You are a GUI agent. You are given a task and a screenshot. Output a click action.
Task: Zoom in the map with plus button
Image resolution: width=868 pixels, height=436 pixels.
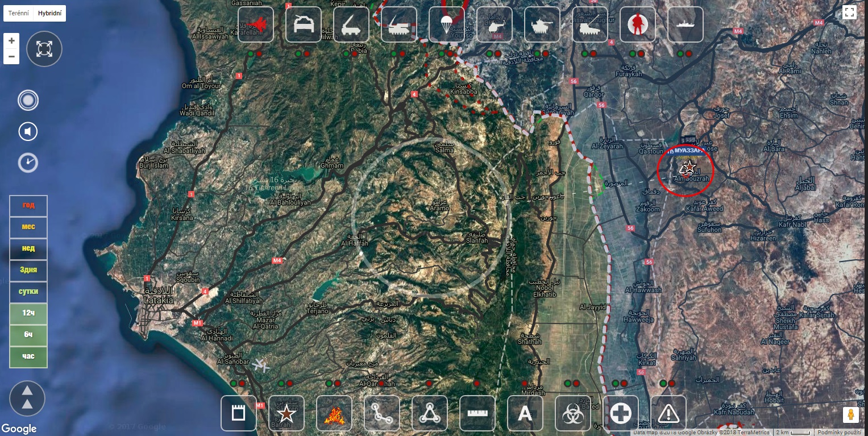click(11, 41)
